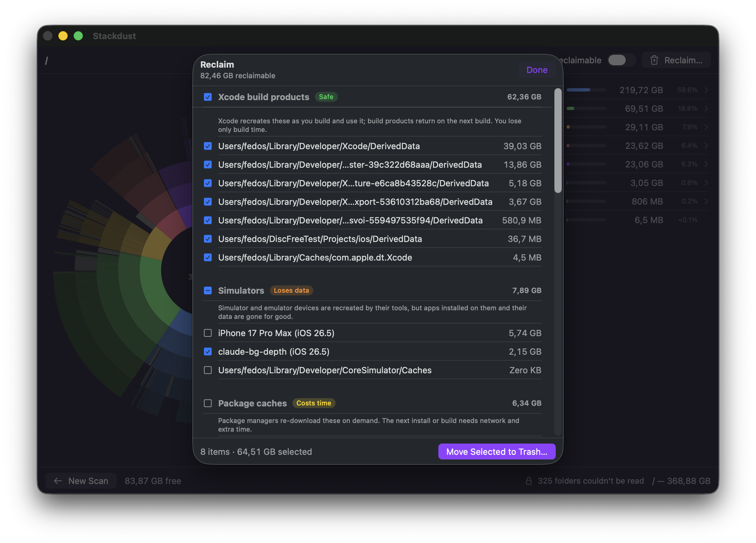Expand the 29,11 GB row chevron

coord(706,127)
